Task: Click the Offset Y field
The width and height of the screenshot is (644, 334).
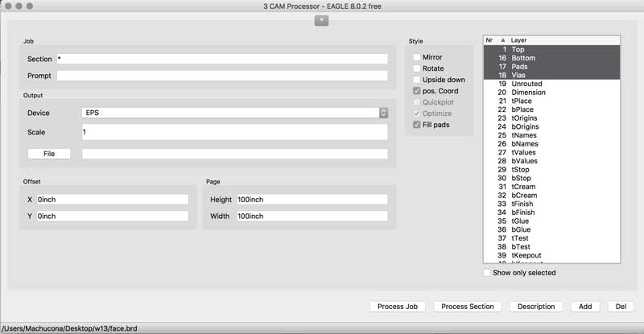Action: (113, 216)
